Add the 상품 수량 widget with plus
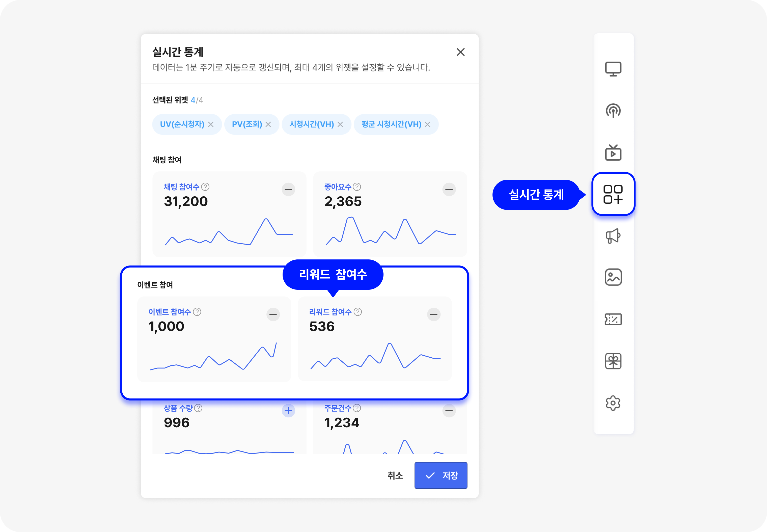 [x=289, y=411]
